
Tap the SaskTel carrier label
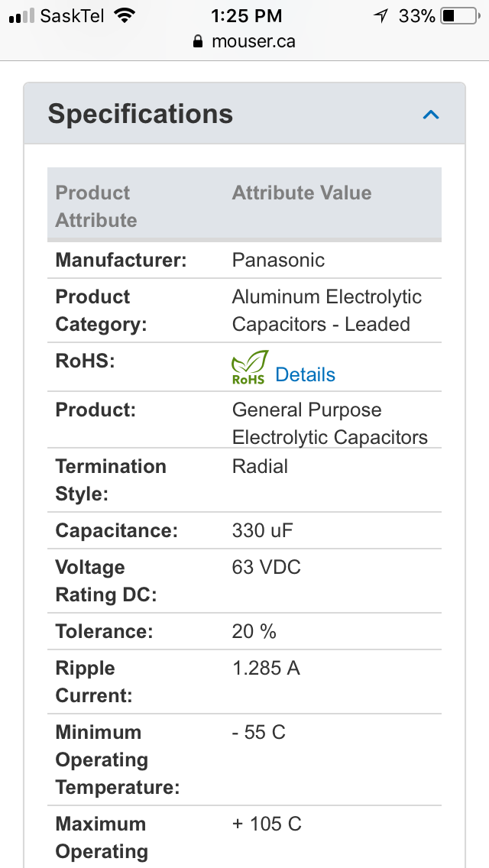[x=72, y=16]
